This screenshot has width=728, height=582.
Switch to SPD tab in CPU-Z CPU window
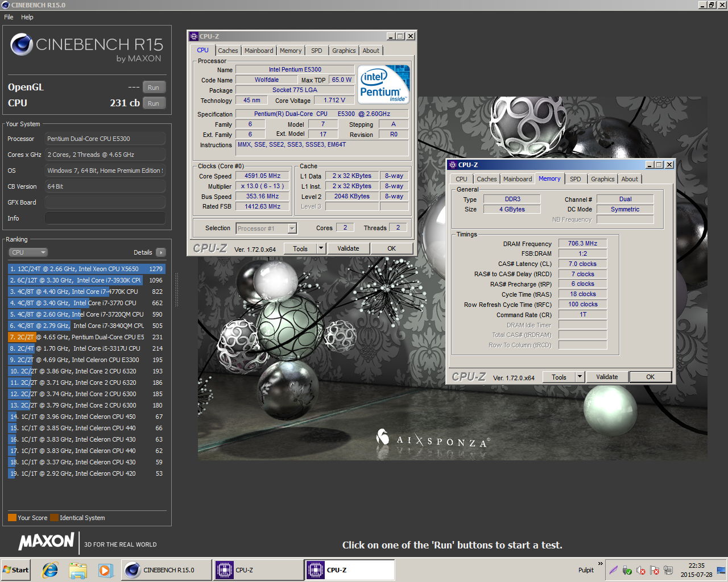click(x=317, y=51)
